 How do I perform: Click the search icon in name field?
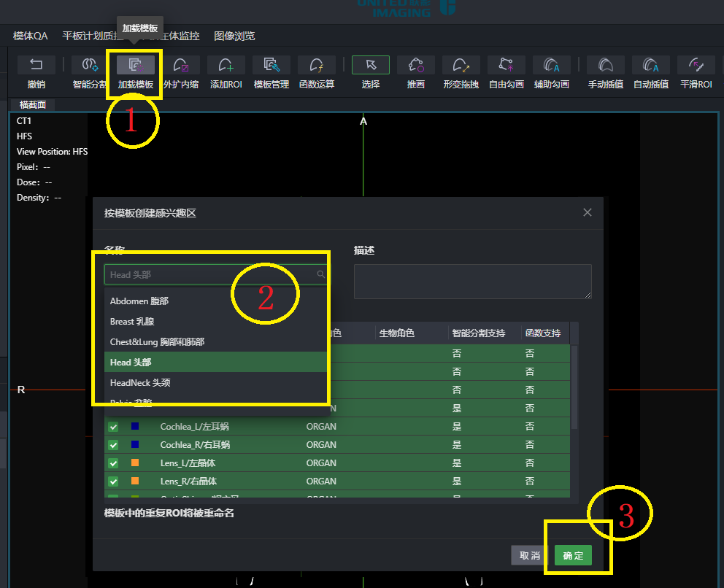coord(320,274)
